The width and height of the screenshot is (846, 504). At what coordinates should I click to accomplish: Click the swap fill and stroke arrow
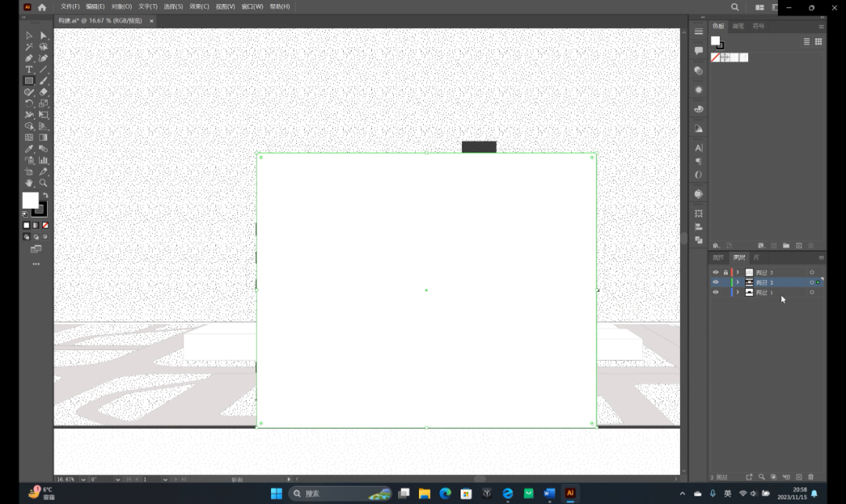point(46,195)
